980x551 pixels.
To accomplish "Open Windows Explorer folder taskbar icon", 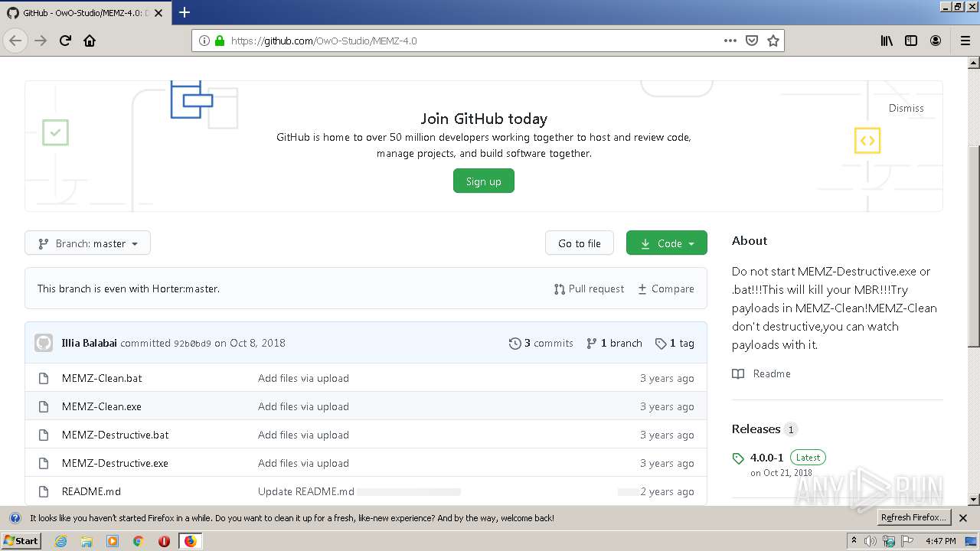I will click(87, 541).
